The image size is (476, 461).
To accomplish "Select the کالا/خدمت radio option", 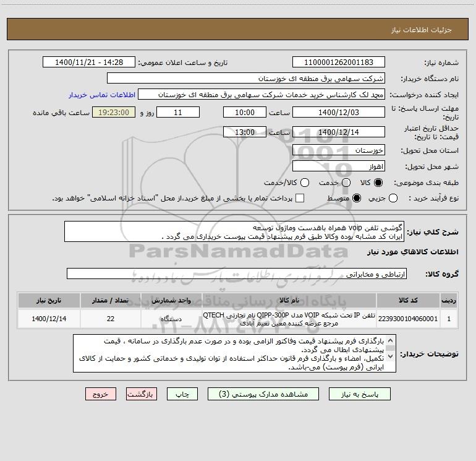I will coord(305,183).
